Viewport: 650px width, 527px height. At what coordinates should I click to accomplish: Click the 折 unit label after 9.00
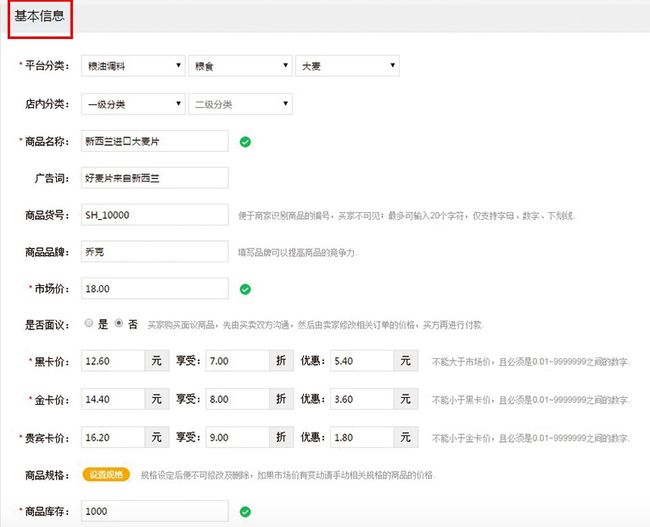point(281,437)
